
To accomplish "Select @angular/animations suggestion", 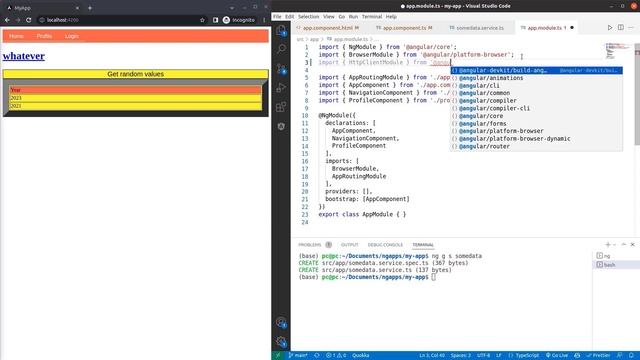I will click(536, 78).
